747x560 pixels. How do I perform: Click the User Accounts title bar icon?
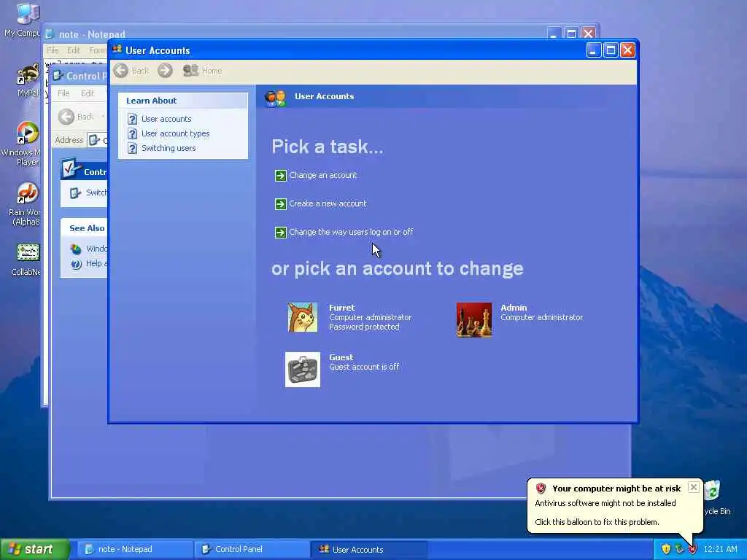point(117,50)
